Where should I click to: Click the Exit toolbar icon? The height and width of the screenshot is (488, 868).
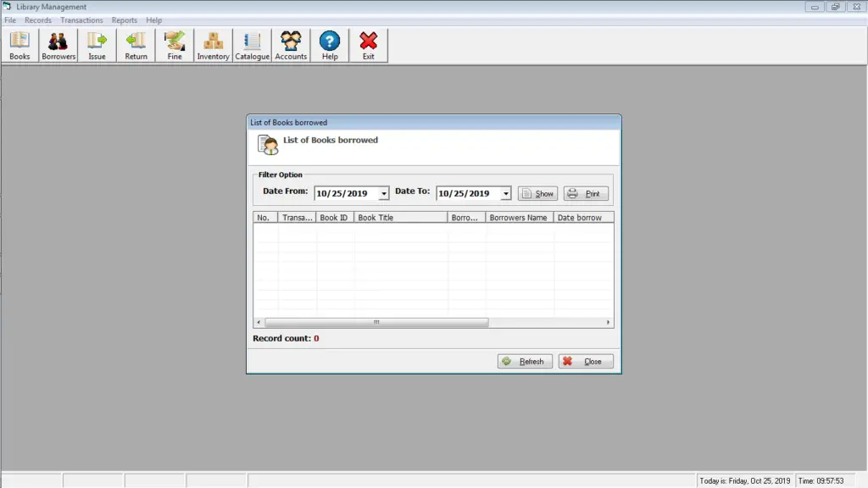pyautogui.click(x=368, y=44)
